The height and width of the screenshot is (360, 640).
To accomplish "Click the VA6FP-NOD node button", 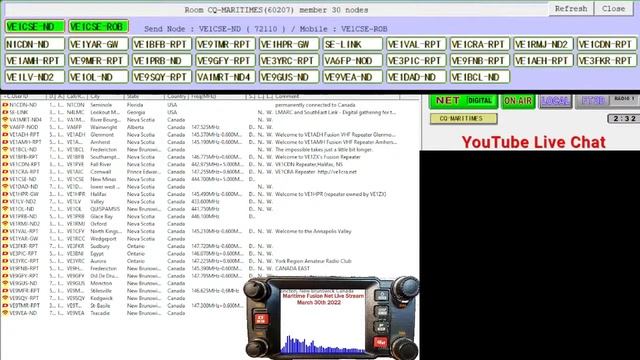I will (353, 60).
